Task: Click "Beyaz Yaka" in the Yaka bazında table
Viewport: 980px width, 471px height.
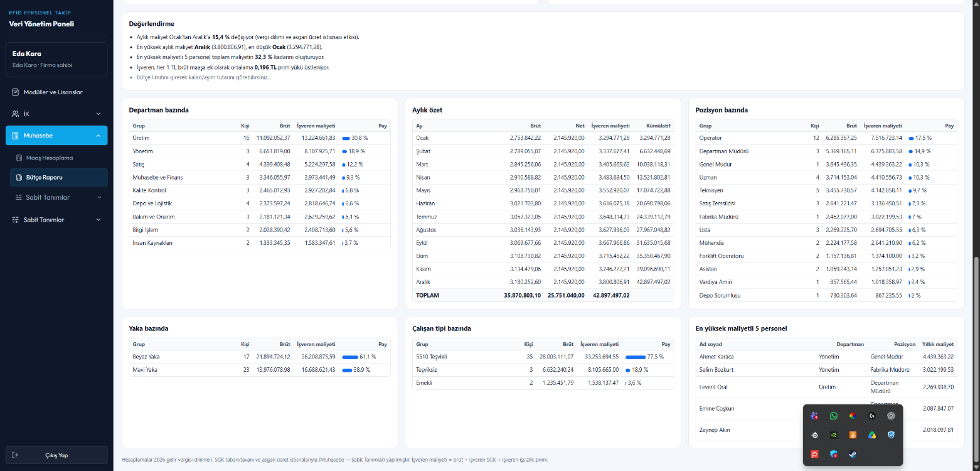Action: (146, 357)
